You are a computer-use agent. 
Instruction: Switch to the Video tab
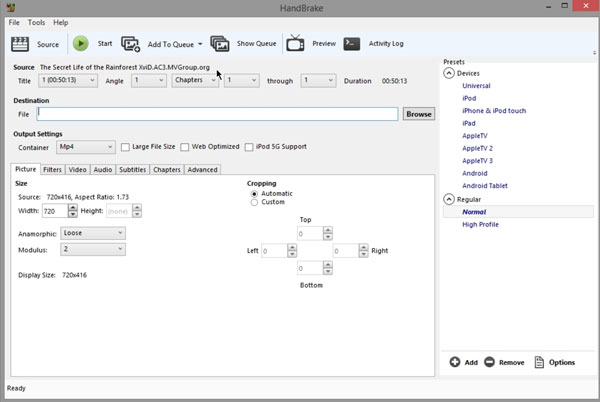(x=78, y=169)
